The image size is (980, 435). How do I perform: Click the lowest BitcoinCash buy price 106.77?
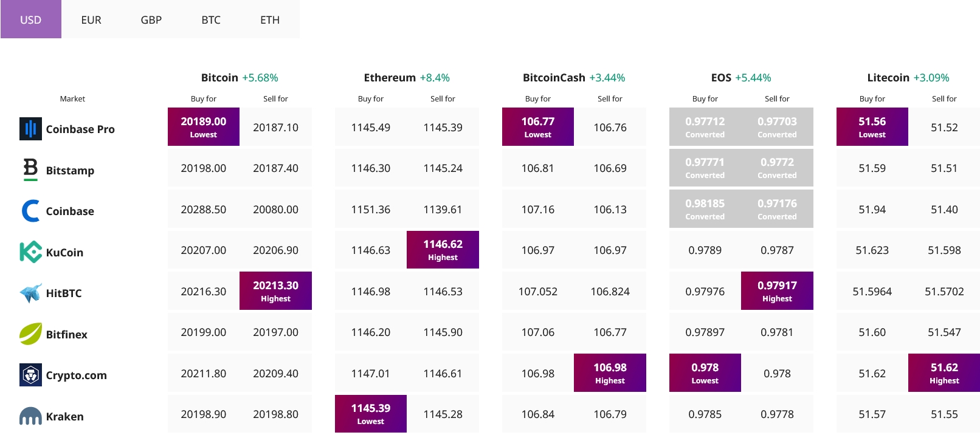538,127
